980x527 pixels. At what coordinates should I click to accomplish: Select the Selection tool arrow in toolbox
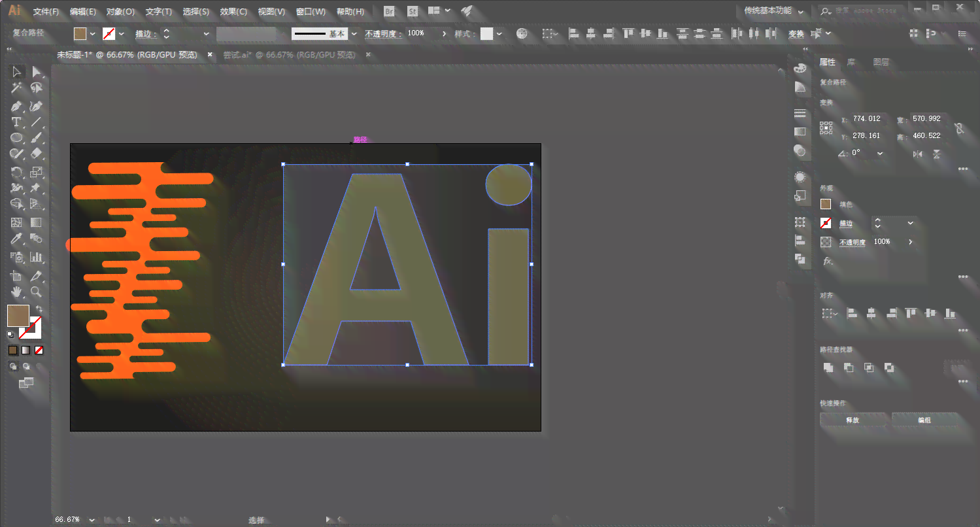17,72
